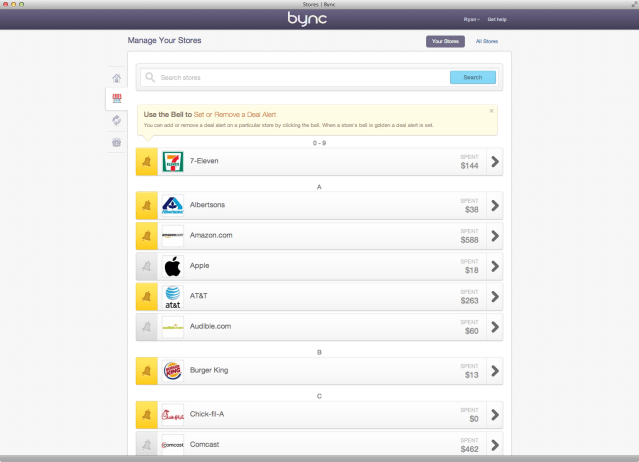Open the Albertsons store logo
Viewport: 639px width, 462px height.
[173, 205]
